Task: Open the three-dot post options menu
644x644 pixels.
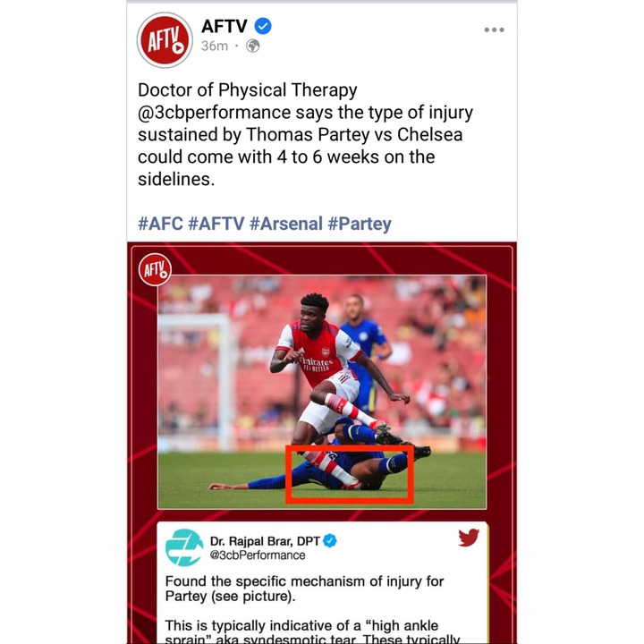Action: click(494, 30)
